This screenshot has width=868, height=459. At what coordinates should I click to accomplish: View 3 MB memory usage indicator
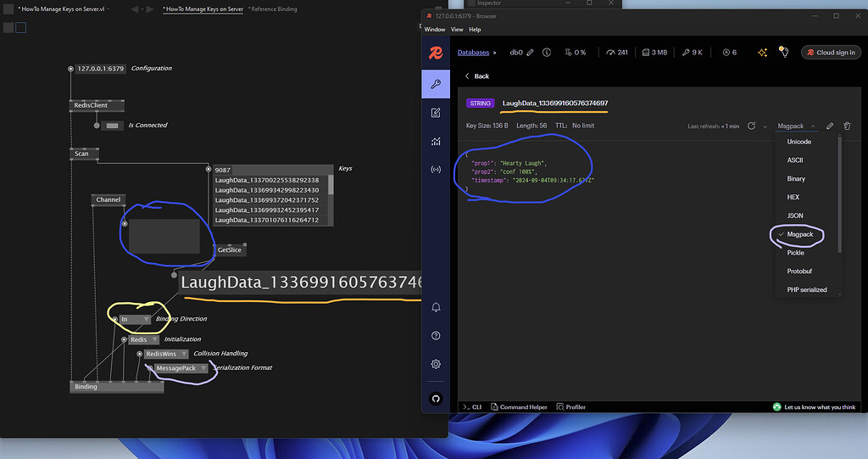(x=654, y=53)
